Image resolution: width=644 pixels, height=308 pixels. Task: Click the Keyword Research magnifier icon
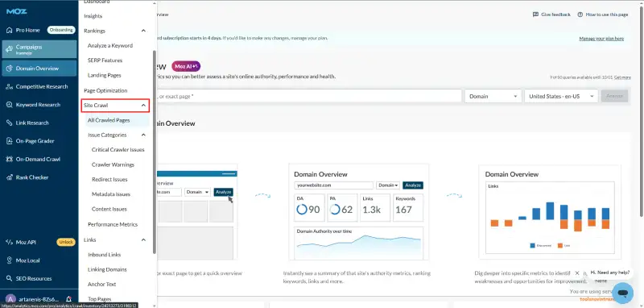click(10, 105)
